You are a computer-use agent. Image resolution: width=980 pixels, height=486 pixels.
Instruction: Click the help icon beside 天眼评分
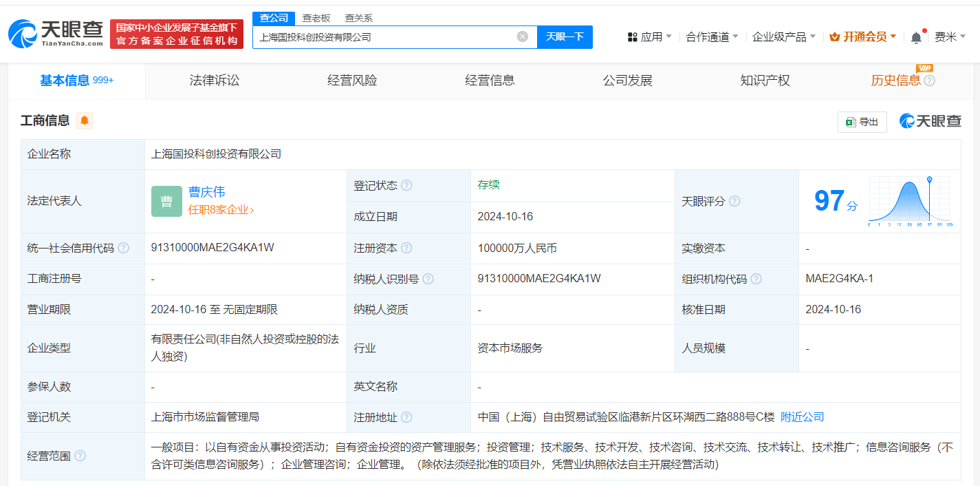[734, 201]
